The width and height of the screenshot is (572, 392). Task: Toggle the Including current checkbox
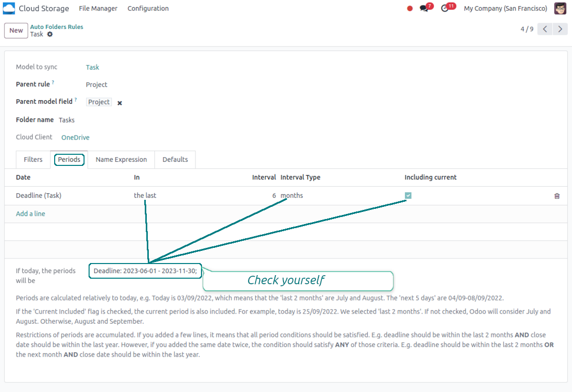tap(408, 196)
